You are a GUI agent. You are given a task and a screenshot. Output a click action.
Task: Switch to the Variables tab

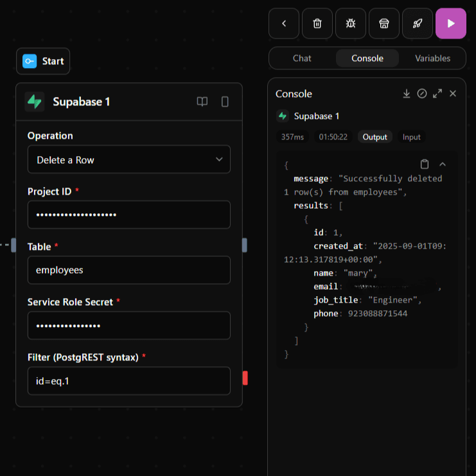point(432,58)
